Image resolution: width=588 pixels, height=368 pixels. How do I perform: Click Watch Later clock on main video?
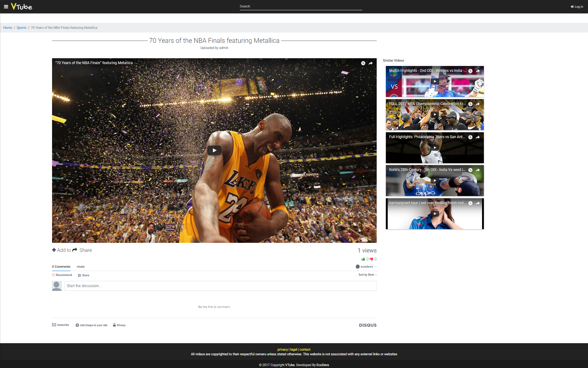363,63
